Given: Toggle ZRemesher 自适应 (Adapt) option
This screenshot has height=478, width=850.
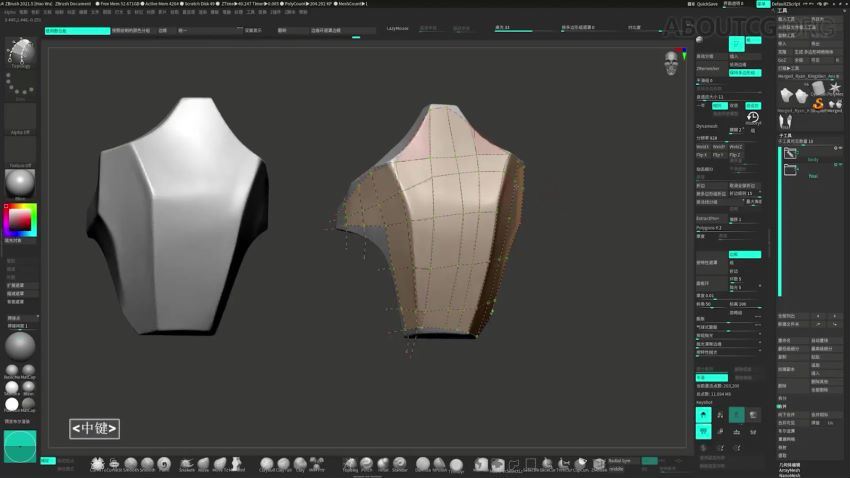Looking at the screenshot, I should click(x=753, y=106).
